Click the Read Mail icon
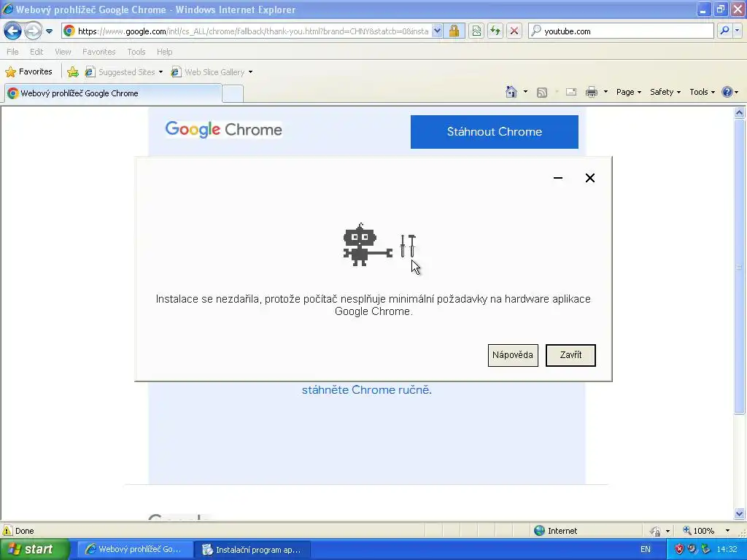 coord(571,92)
